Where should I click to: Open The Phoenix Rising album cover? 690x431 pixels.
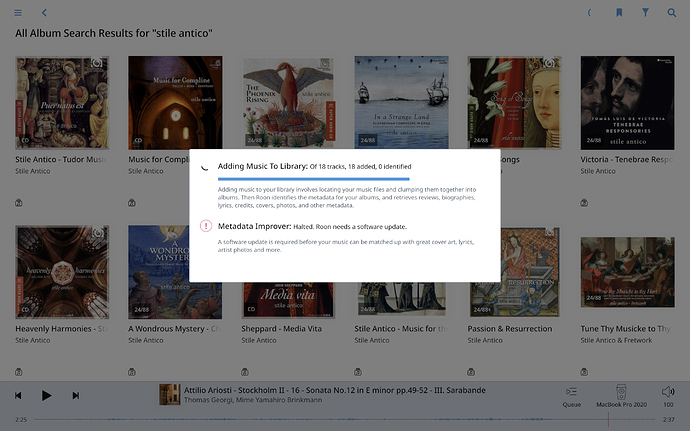point(288,103)
